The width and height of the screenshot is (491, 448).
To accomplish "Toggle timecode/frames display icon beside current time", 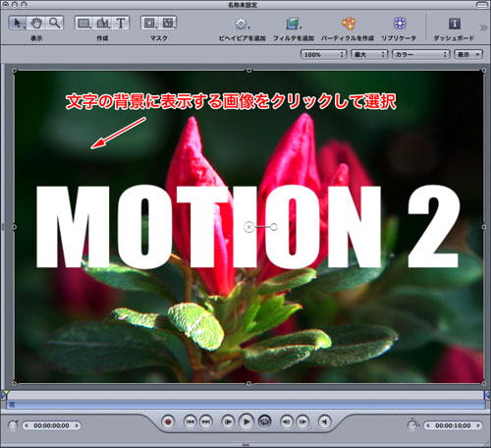I will (x=13, y=425).
